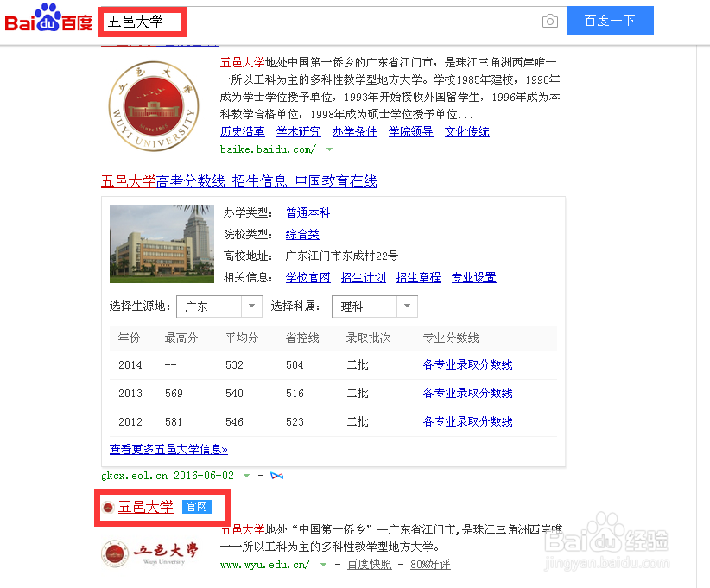Open the 五邑大学 official site result title
Screen dimensions: 710x588
click(145, 507)
